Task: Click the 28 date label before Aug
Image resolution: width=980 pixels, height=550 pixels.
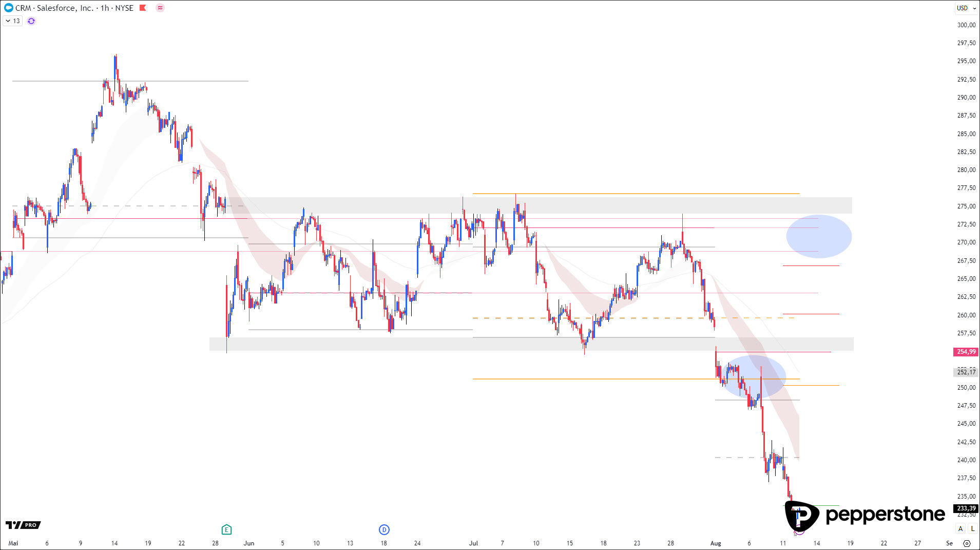Action: (x=670, y=543)
